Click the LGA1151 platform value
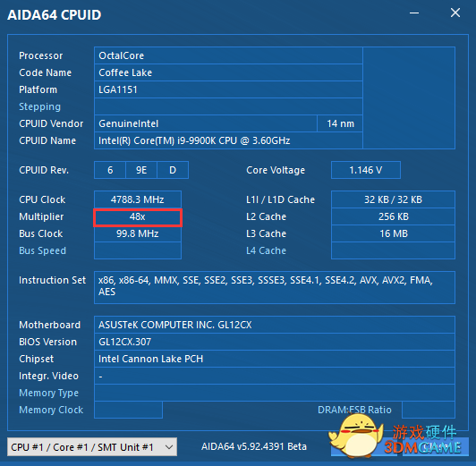The image size is (476, 466). pyautogui.click(x=228, y=89)
